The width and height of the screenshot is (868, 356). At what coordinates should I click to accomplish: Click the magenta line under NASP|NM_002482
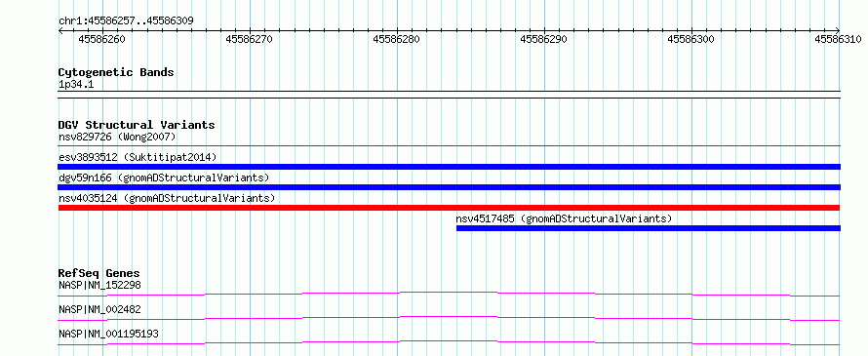[x=449, y=318]
